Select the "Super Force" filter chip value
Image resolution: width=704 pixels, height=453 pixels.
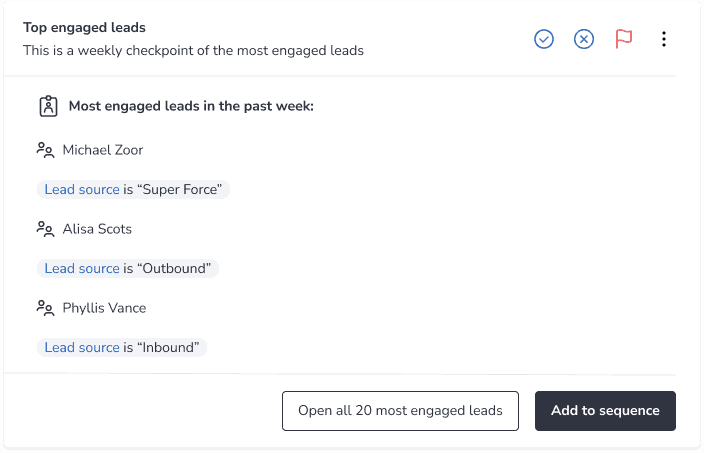click(x=180, y=189)
